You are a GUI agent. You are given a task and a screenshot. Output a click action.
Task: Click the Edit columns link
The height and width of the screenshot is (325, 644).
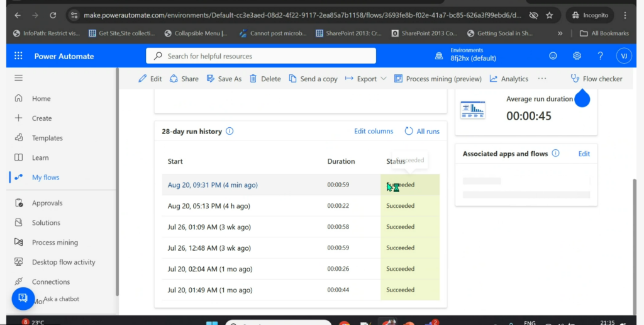point(374,131)
